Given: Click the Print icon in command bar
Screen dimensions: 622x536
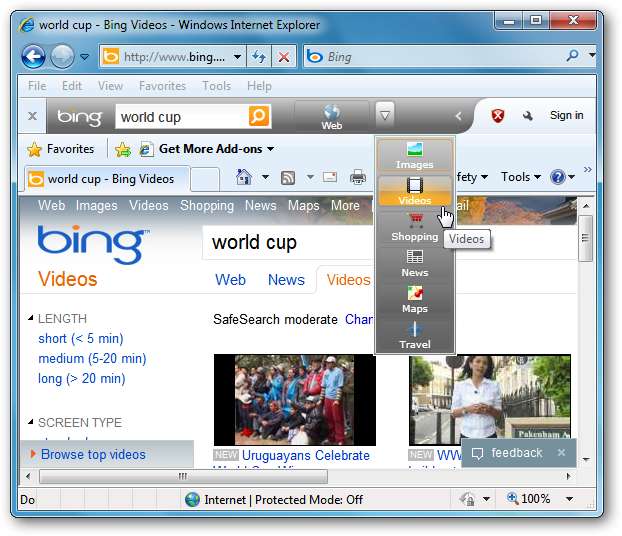Looking at the screenshot, I should (x=357, y=178).
